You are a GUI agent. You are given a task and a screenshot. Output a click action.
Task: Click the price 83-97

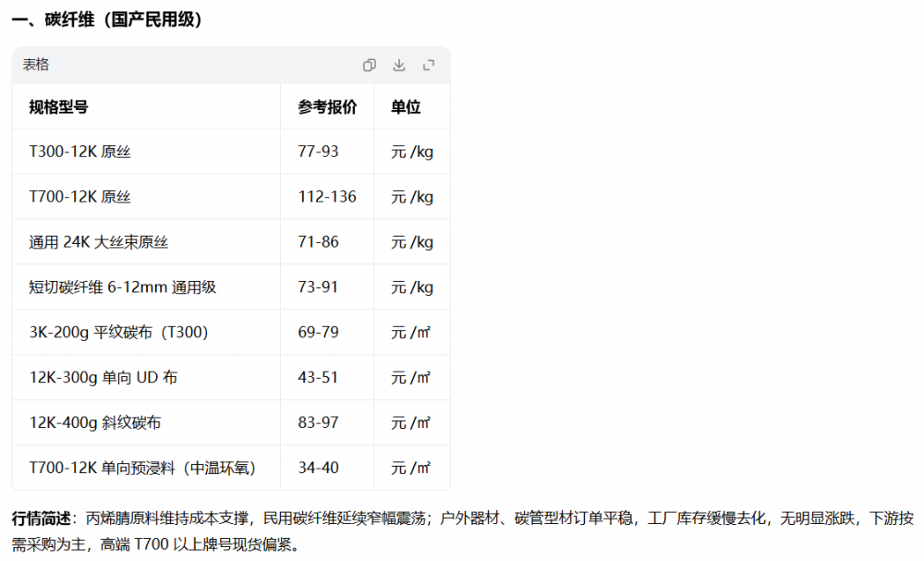coord(318,423)
